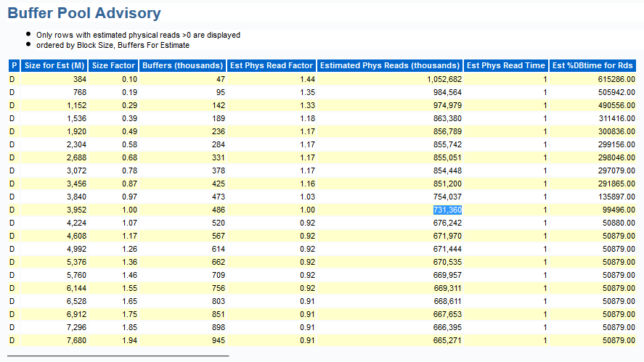644x362 pixels.
Task: Click the highlighted 731,360 cell
Action: tap(447, 210)
